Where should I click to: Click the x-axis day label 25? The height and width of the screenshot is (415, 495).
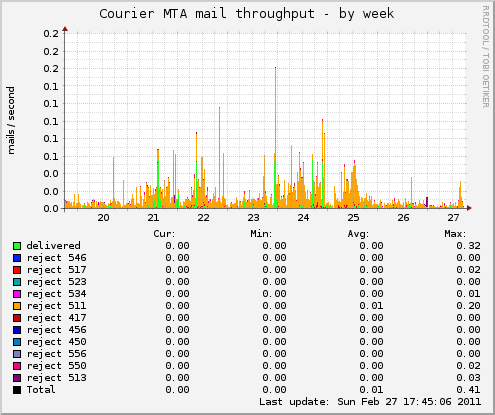[x=353, y=218]
